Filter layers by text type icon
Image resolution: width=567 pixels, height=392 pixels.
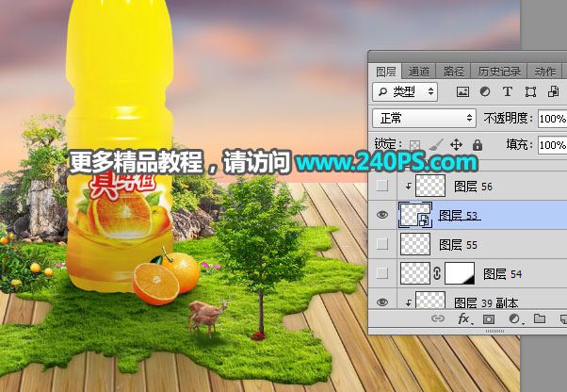(x=508, y=91)
